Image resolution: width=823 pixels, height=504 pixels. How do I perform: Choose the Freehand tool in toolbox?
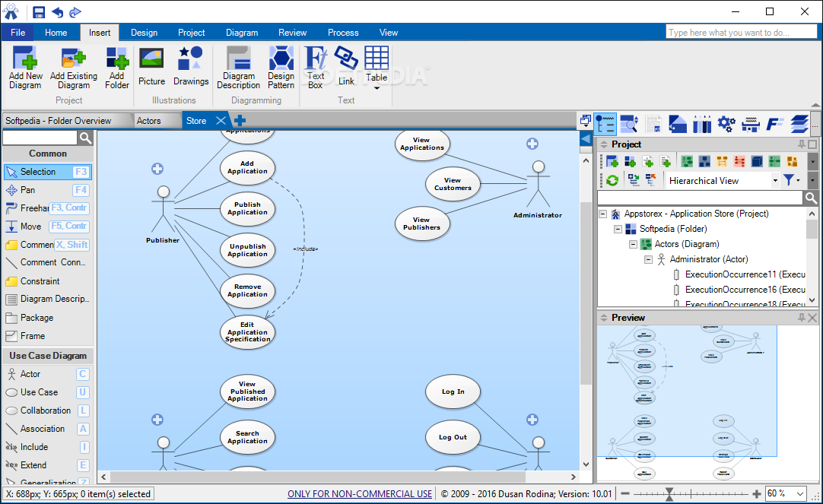(47, 208)
